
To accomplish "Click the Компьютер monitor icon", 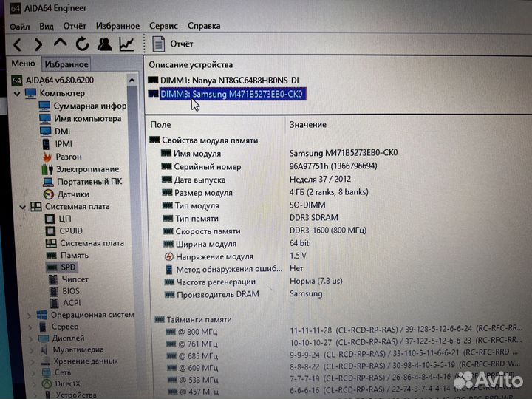I will pos(30,93).
